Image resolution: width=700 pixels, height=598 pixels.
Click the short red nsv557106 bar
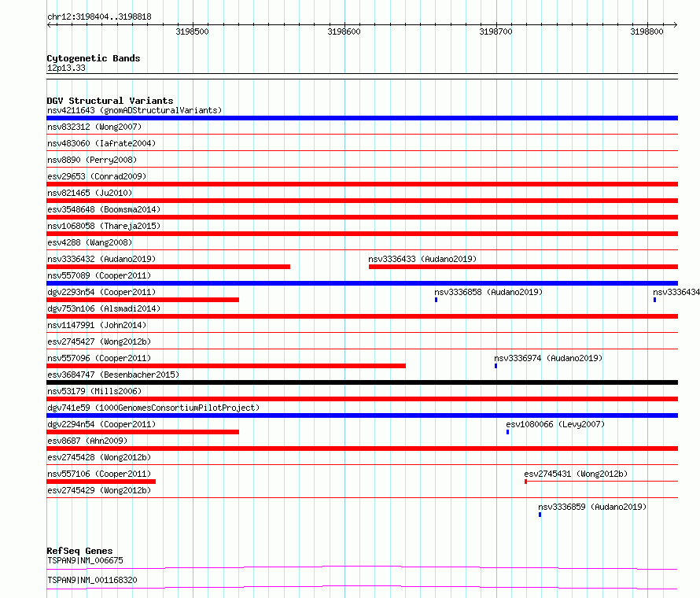pyautogui.click(x=101, y=482)
